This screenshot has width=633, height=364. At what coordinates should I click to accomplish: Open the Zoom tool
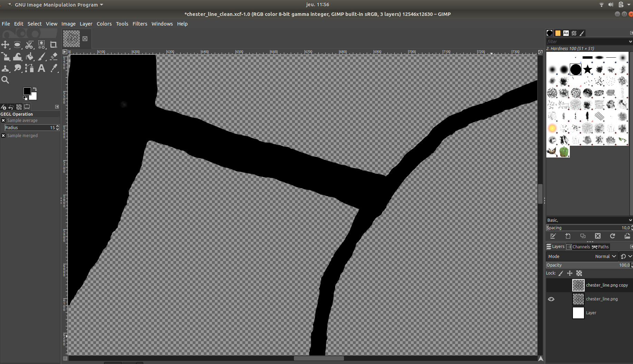[5, 79]
